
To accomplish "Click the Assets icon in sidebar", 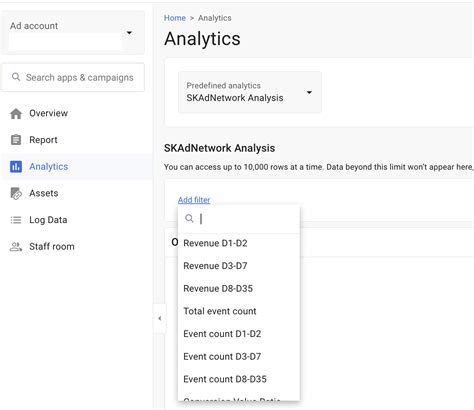I will tap(16, 193).
